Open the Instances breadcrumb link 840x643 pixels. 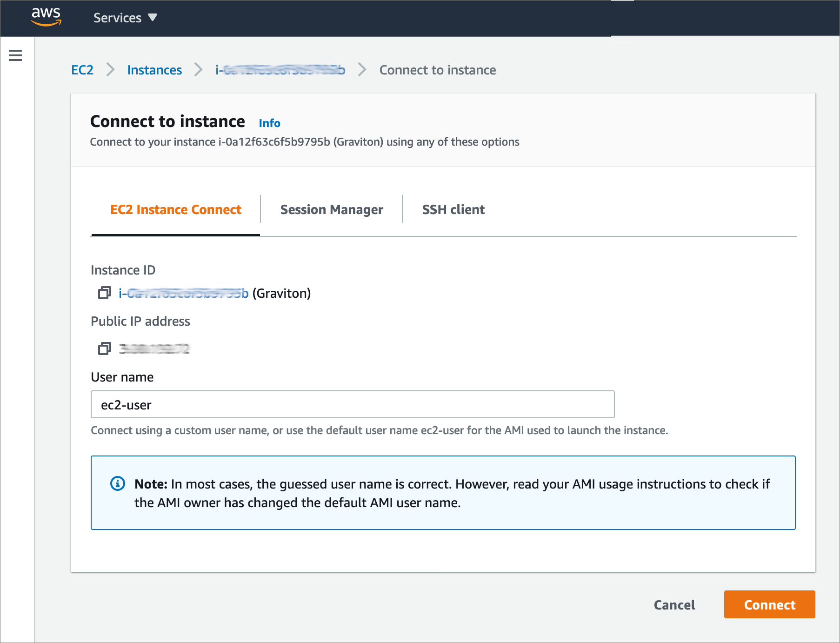[154, 70]
